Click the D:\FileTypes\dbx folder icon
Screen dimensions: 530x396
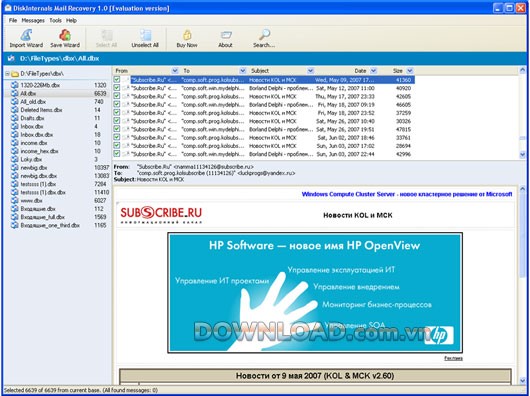(15, 74)
